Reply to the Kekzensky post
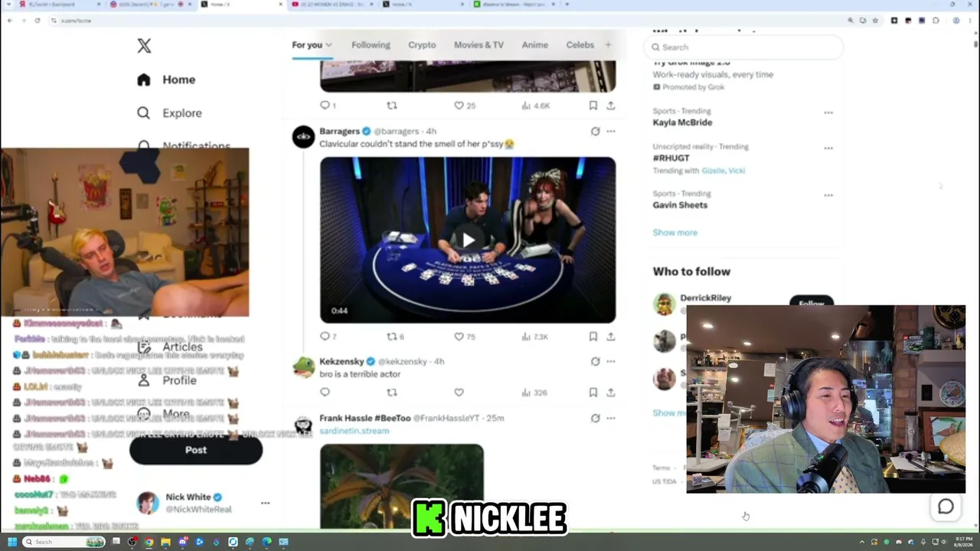 pyautogui.click(x=325, y=392)
